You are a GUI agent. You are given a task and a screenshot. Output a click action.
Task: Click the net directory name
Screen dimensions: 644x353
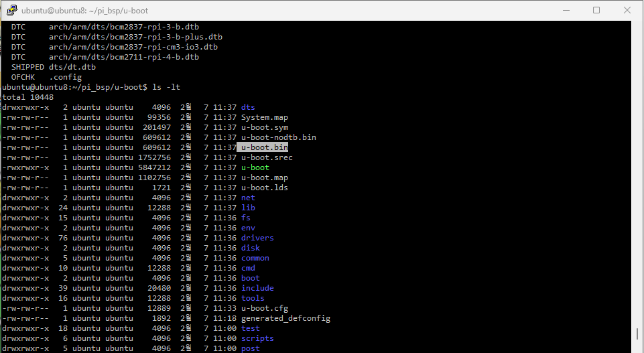(248, 198)
